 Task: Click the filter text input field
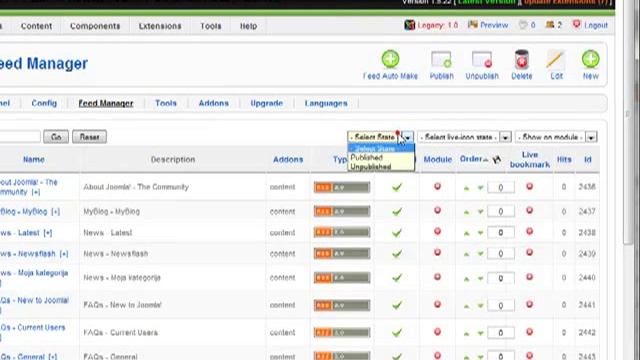(20, 137)
